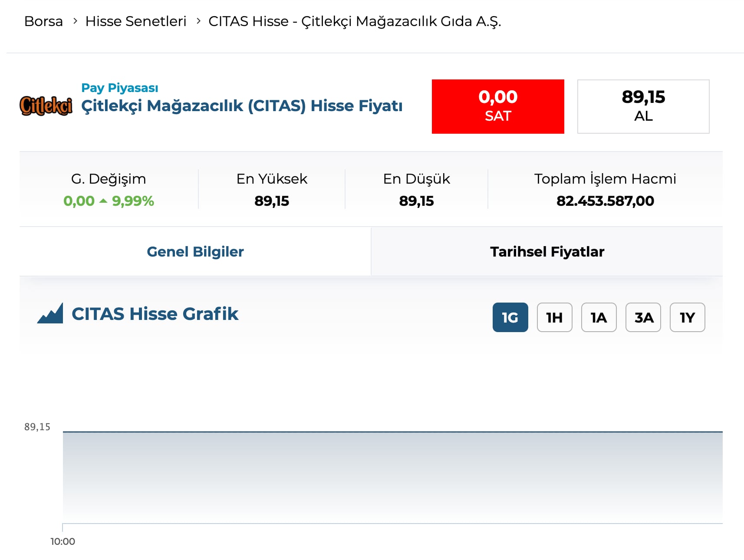Open the Tarihsel Fiyatlar tab
744x560 pixels.
(547, 251)
